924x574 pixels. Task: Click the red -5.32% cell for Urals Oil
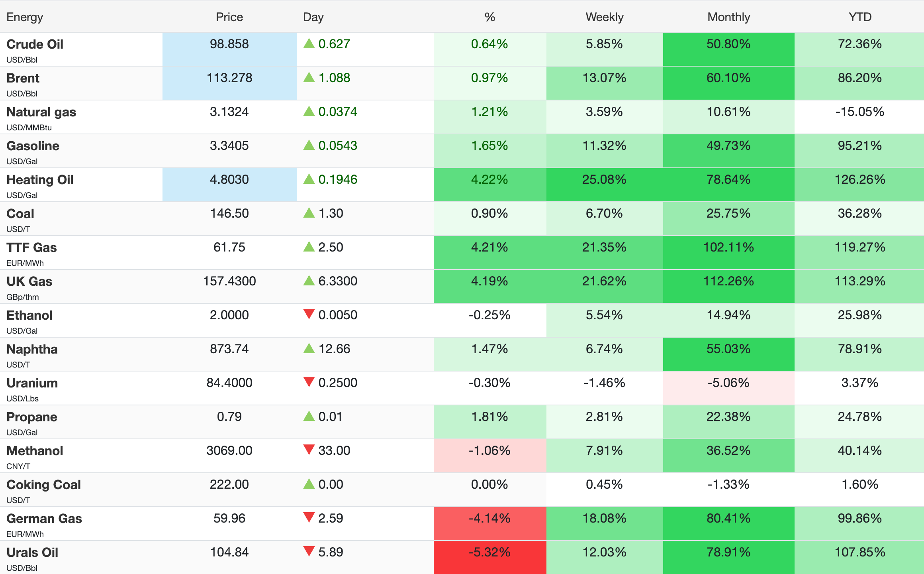(x=489, y=552)
